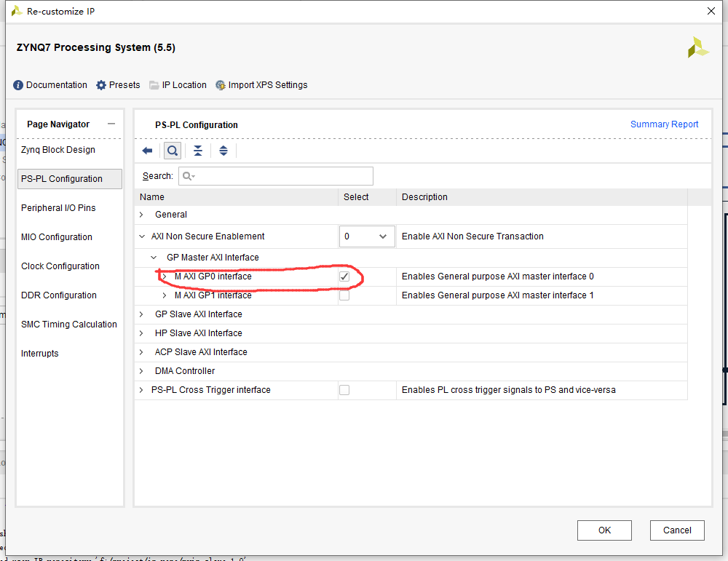This screenshot has width=728, height=561.
Task: Click the Cancel button
Action: [x=677, y=530]
